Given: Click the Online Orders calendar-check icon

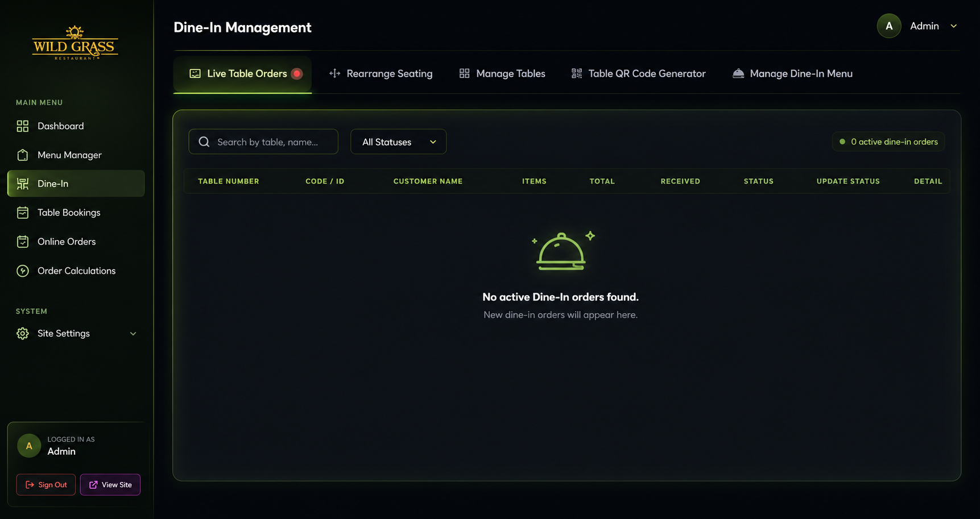Looking at the screenshot, I should point(23,242).
